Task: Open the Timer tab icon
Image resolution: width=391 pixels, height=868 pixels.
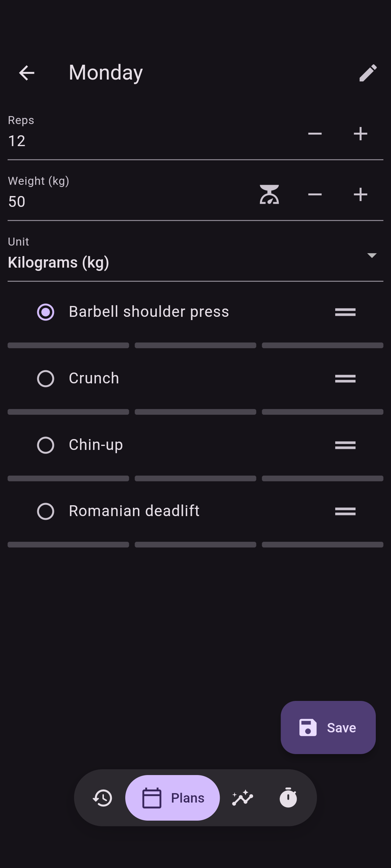Action: point(288,798)
